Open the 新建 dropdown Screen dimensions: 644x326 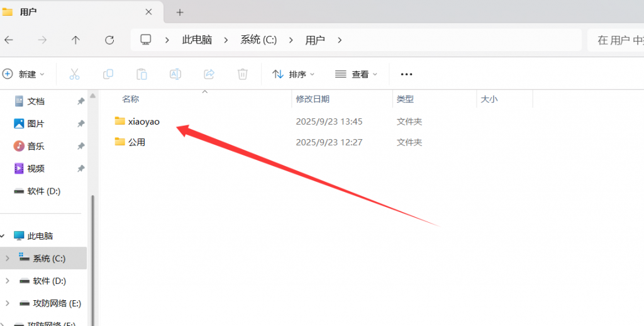tap(23, 74)
